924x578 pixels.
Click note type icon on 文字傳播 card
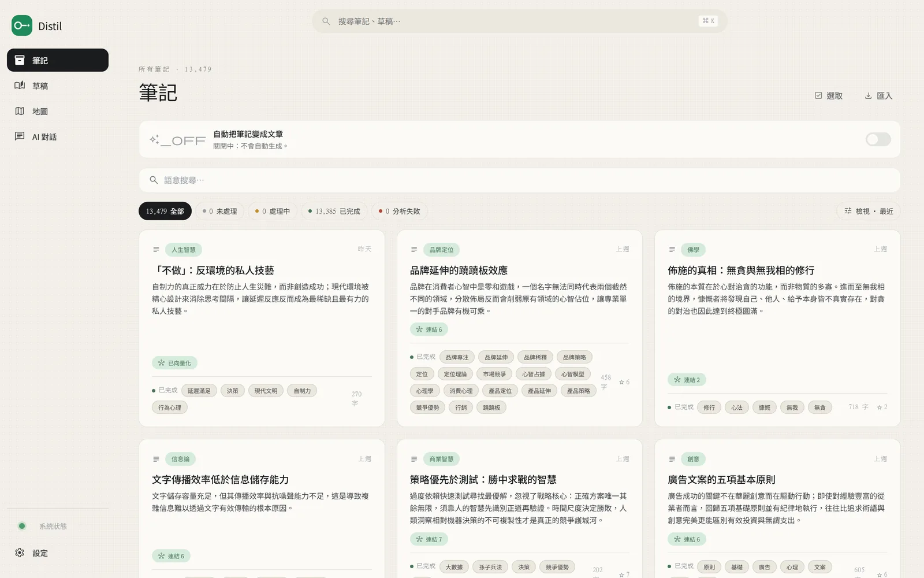click(x=156, y=459)
